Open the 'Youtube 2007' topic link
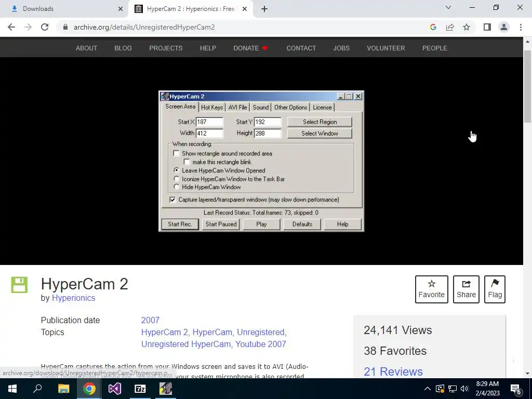532x399 pixels. click(x=261, y=344)
